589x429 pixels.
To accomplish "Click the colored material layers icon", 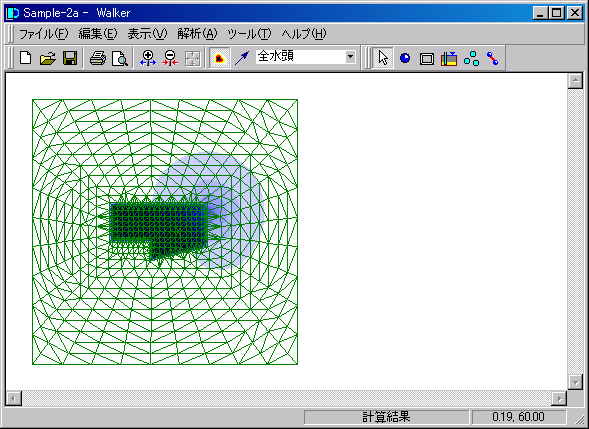I will [x=449, y=58].
